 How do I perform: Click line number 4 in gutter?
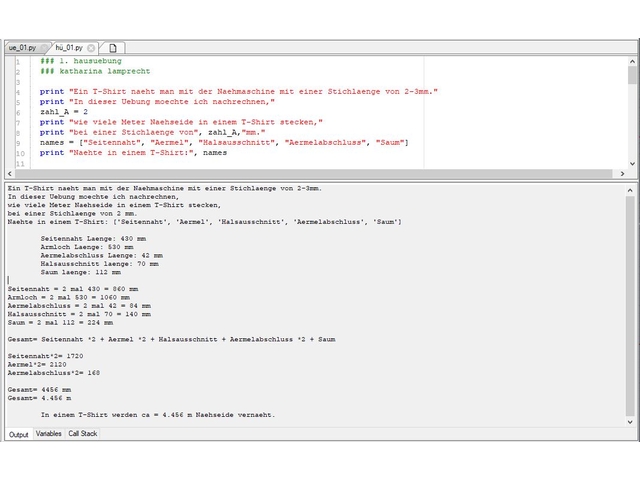pyautogui.click(x=18, y=92)
